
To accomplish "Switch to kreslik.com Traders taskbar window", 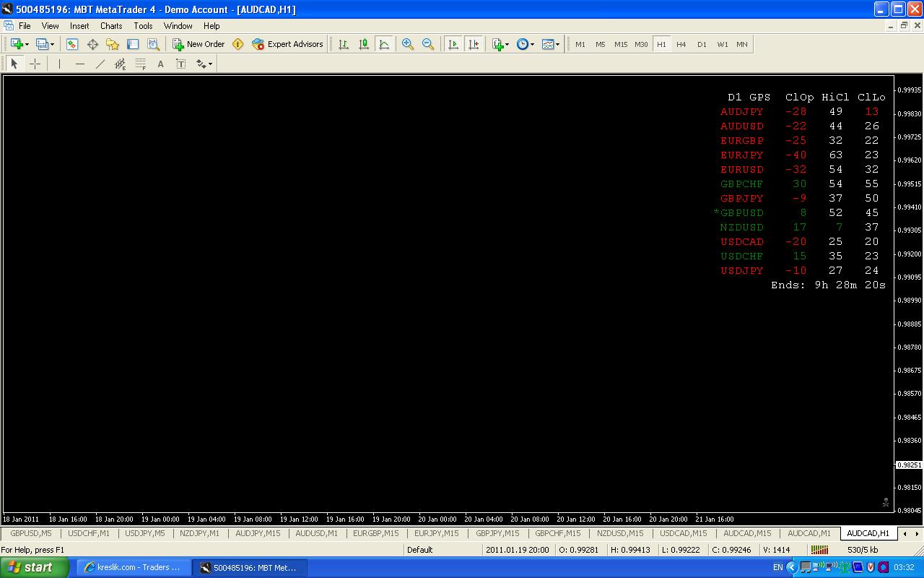I will tap(134, 567).
